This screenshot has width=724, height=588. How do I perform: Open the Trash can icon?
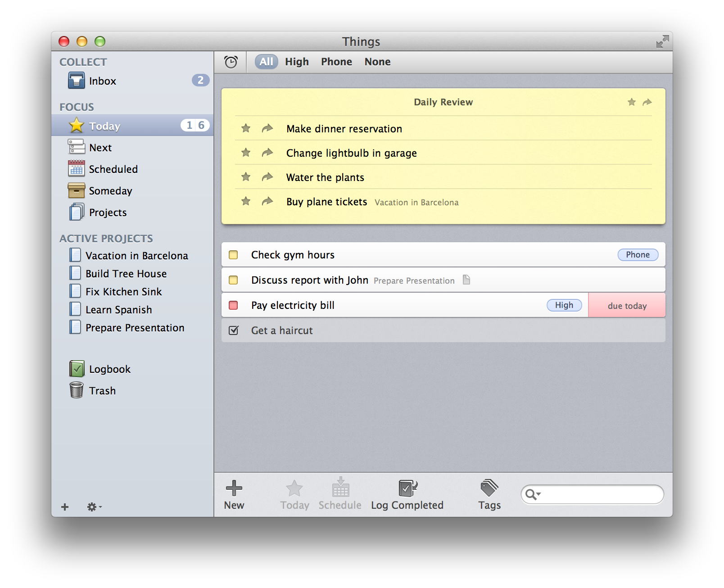click(77, 390)
